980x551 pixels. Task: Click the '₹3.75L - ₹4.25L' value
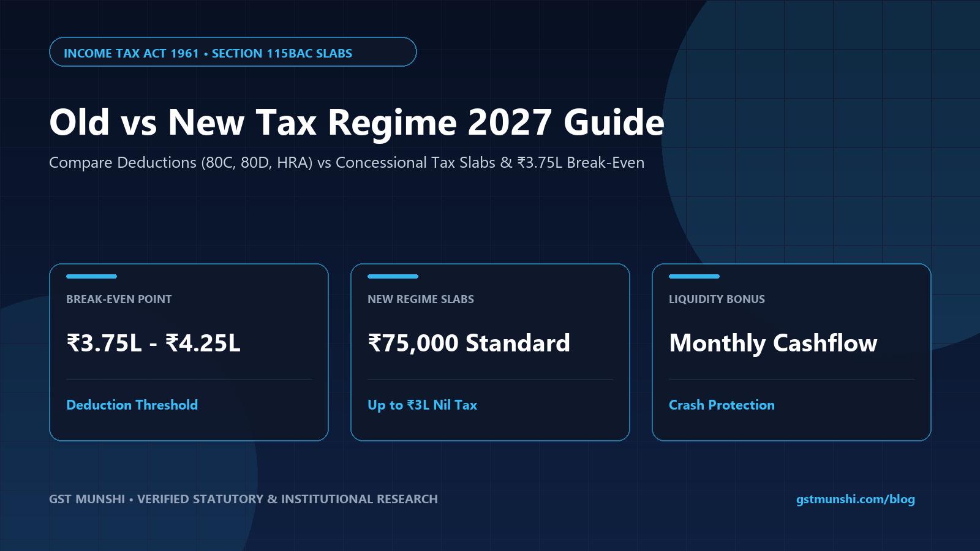[x=153, y=343]
